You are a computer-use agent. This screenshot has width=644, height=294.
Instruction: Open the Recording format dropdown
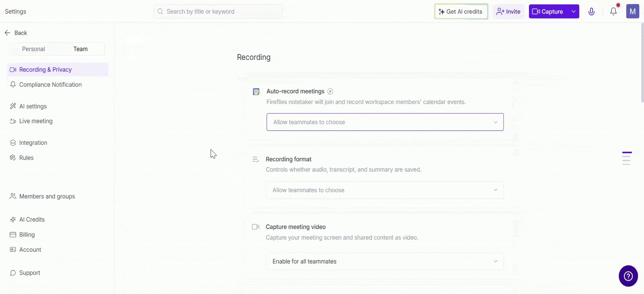(385, 190)
